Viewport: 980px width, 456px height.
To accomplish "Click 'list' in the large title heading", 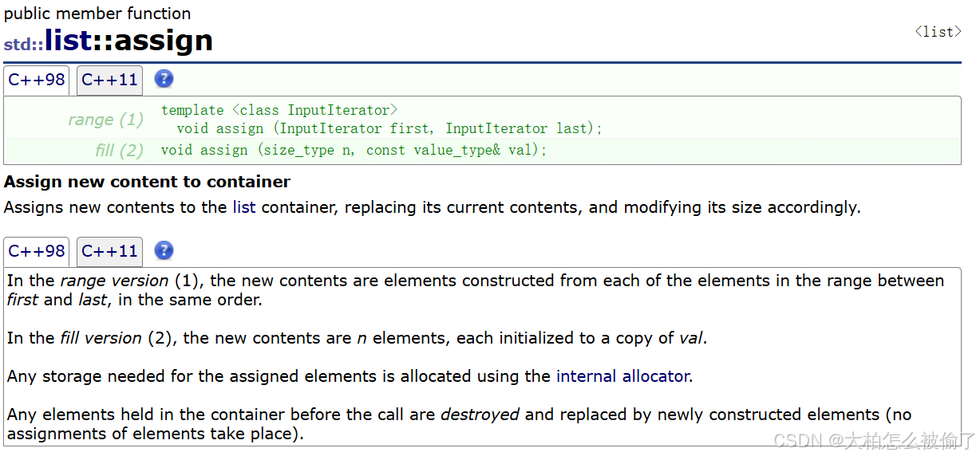I will coord(68,41).
